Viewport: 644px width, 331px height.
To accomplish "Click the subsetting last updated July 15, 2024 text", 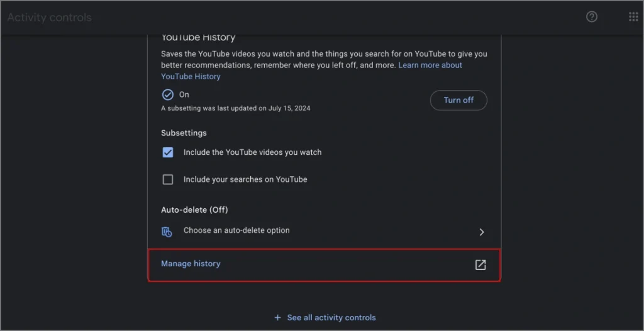I will 236,109.
